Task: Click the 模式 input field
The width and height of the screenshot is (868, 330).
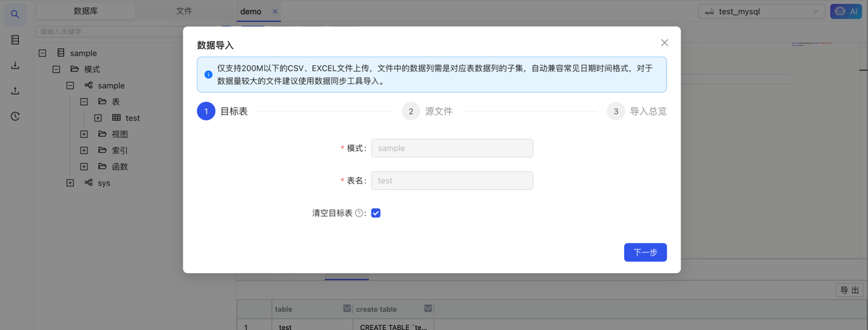Action: 452,148
